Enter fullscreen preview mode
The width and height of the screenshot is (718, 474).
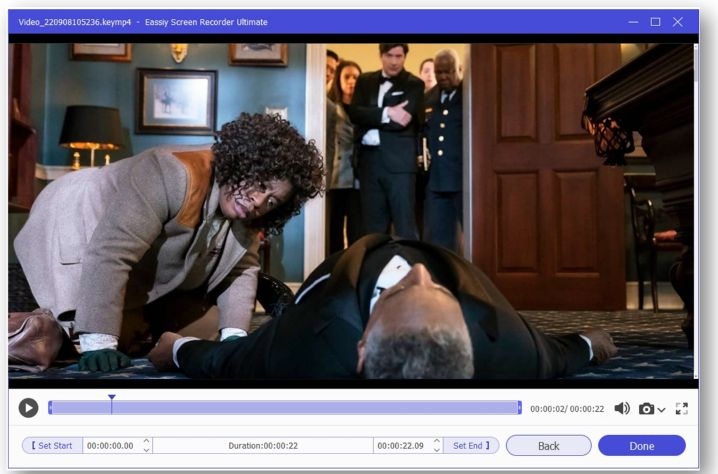681,409
